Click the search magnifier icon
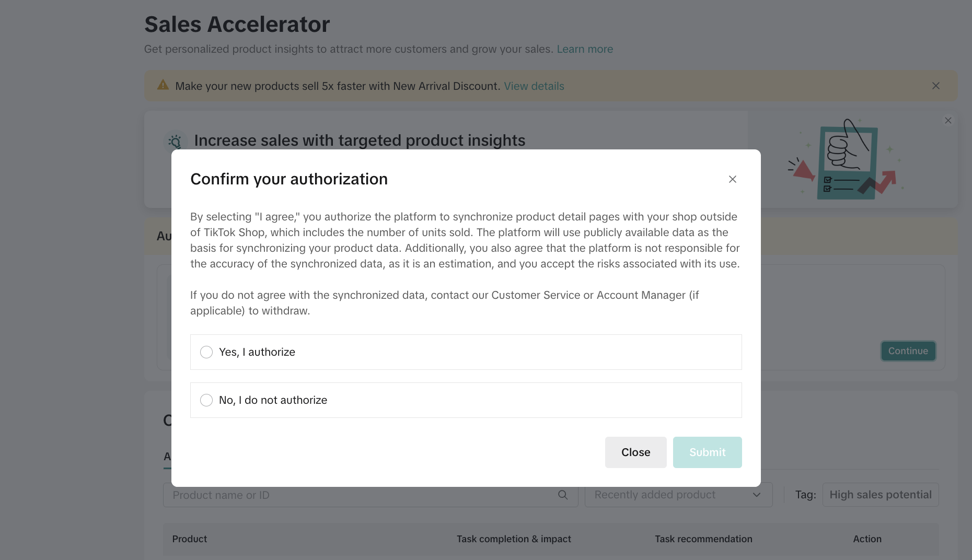This screenshot has height=560, width=972. point(563,495)
